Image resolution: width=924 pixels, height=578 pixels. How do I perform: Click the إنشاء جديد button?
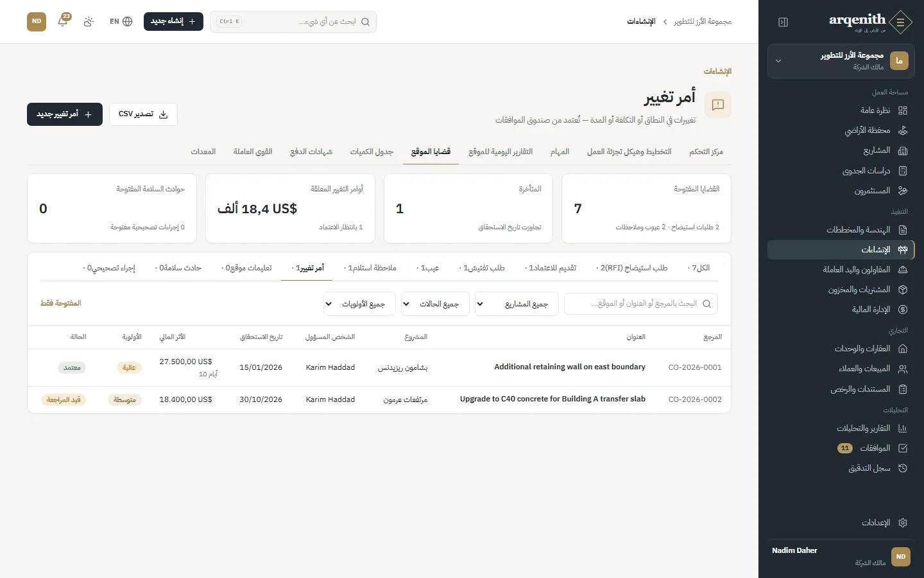(x=173, y=21)
